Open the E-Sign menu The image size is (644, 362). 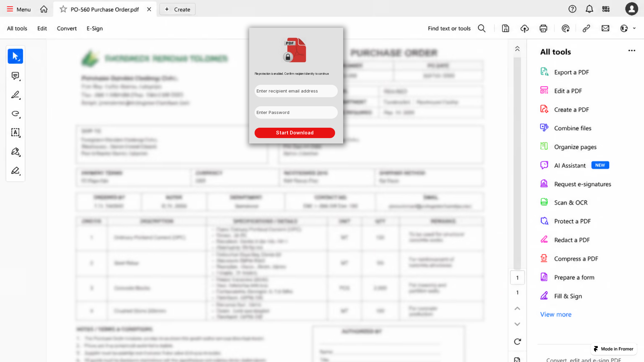(x=95, y=28)
